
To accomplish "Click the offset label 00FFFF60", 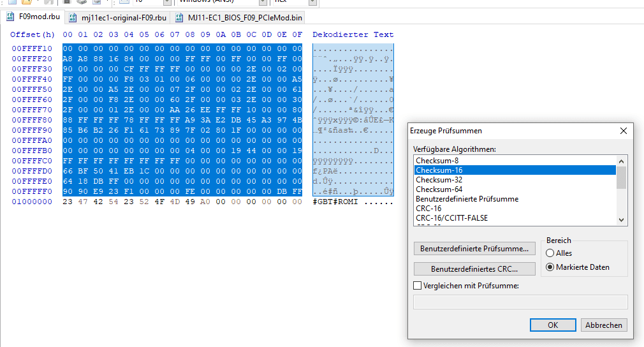I will pos(32,100).
